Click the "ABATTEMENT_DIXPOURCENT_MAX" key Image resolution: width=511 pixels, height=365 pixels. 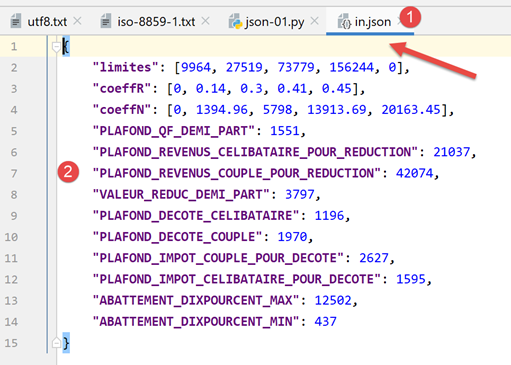(x=196, y=301)
